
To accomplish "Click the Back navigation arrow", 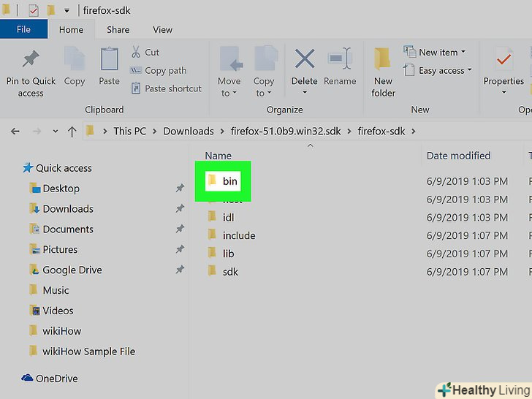I will [15, 132].
